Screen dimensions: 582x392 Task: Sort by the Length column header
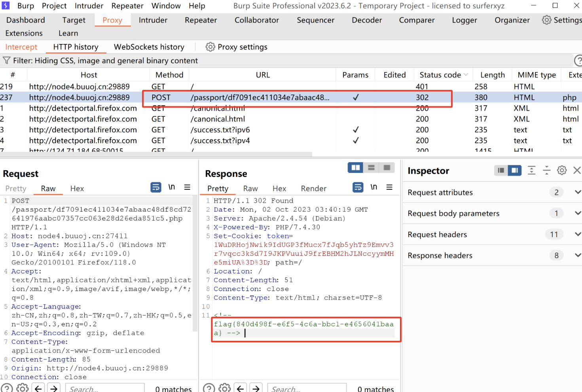pos(493,75)
